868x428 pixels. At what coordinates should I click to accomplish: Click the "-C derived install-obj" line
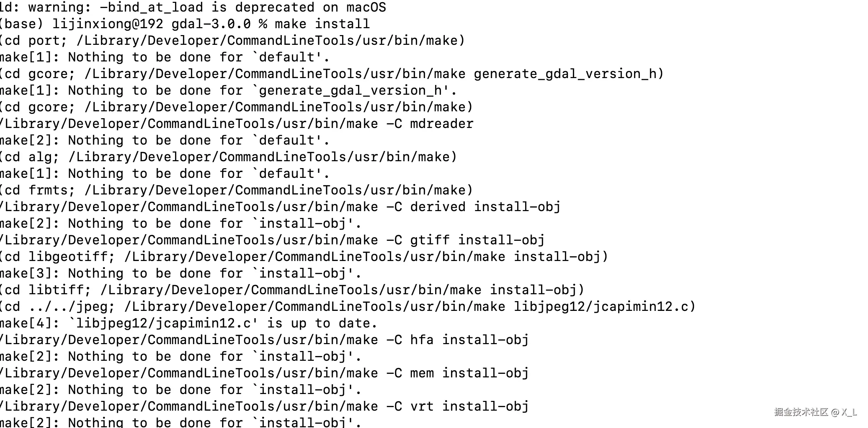coord(280,207)
